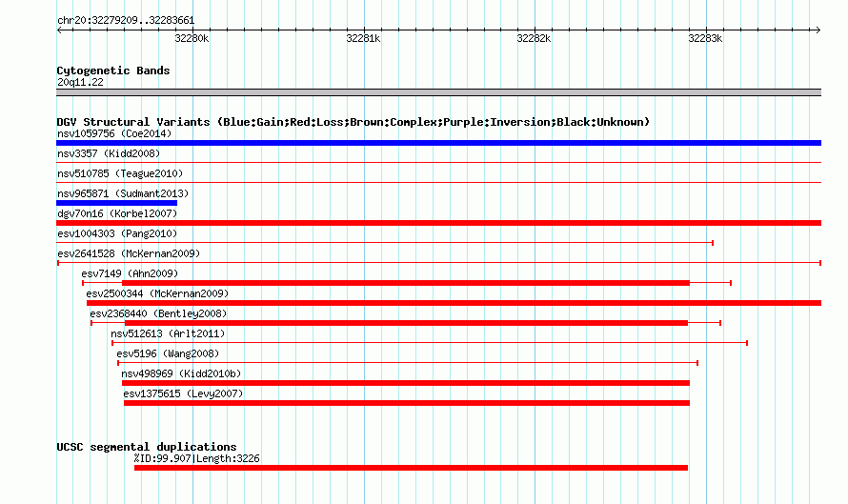Click the ruler's right arrow end
The width and height of the screenshot is (848, 504).
[x=818, y=30]
